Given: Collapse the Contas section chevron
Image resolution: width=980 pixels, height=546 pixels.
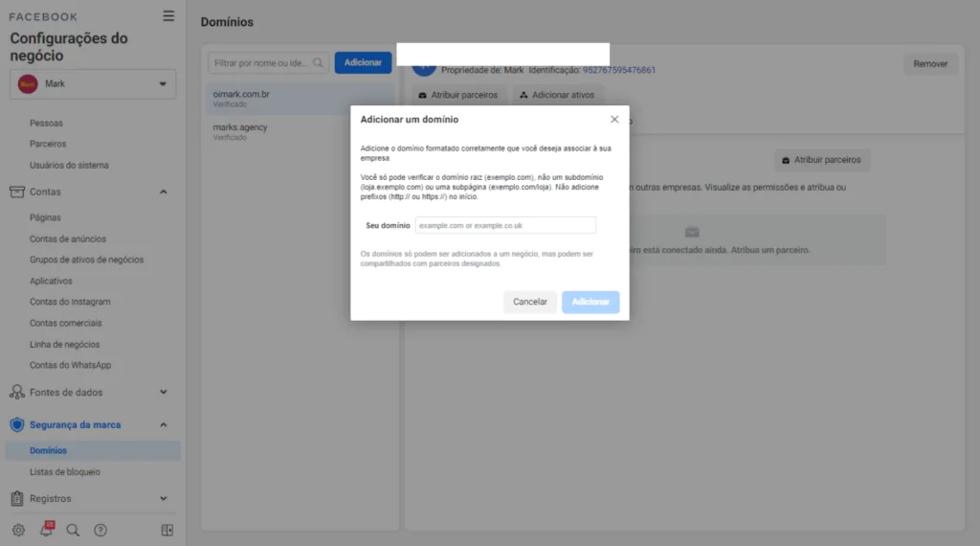Looking at the screenshot, I should click(163, 192).
